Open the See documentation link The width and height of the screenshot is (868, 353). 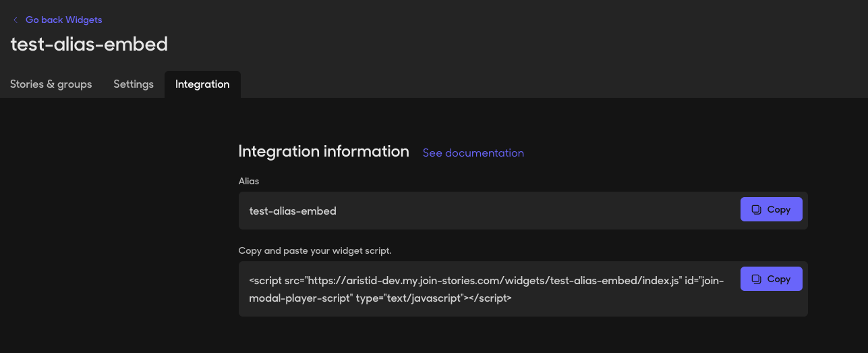pos(473,153)
